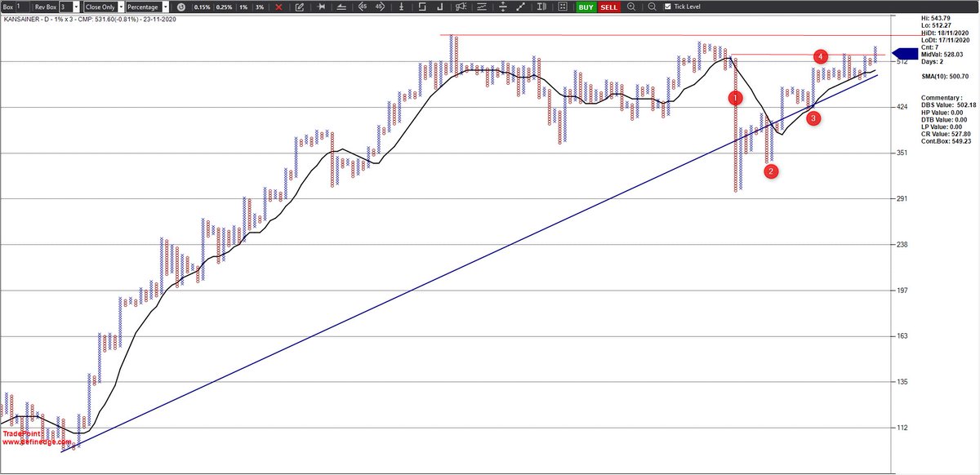The image size is (980, 475).
Task: Click the 424 price axis label
Action: click(903, 106)
